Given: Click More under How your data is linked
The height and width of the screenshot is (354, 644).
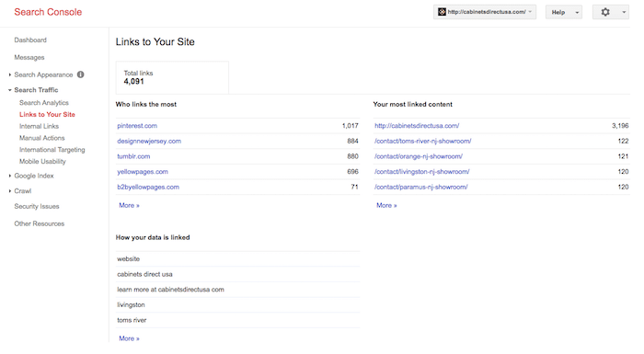Looking at the screenshot, I should 129,338.
